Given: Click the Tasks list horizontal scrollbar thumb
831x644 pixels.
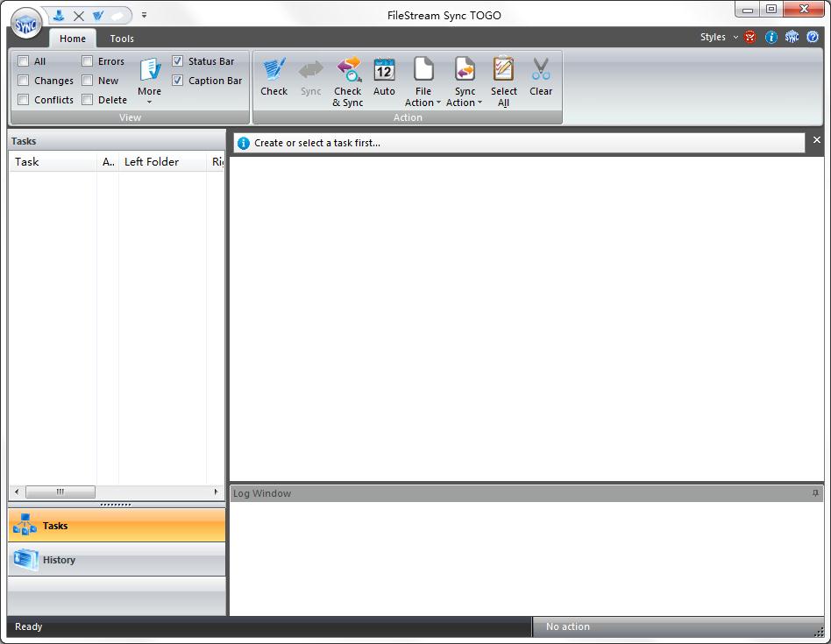Looking at the screenshot, I should 60,492.
